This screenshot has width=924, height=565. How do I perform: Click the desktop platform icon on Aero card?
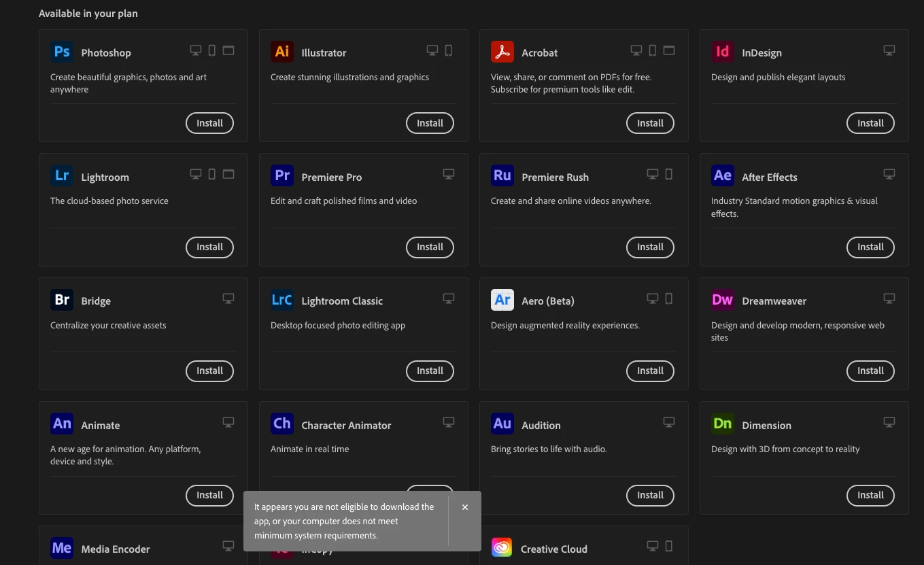[x=653, y=298]
